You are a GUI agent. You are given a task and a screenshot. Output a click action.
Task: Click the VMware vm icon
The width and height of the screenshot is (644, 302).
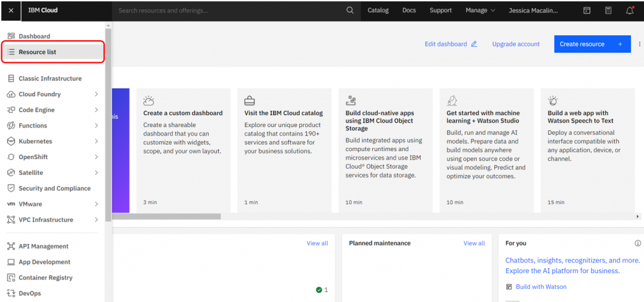coord(11,204)
